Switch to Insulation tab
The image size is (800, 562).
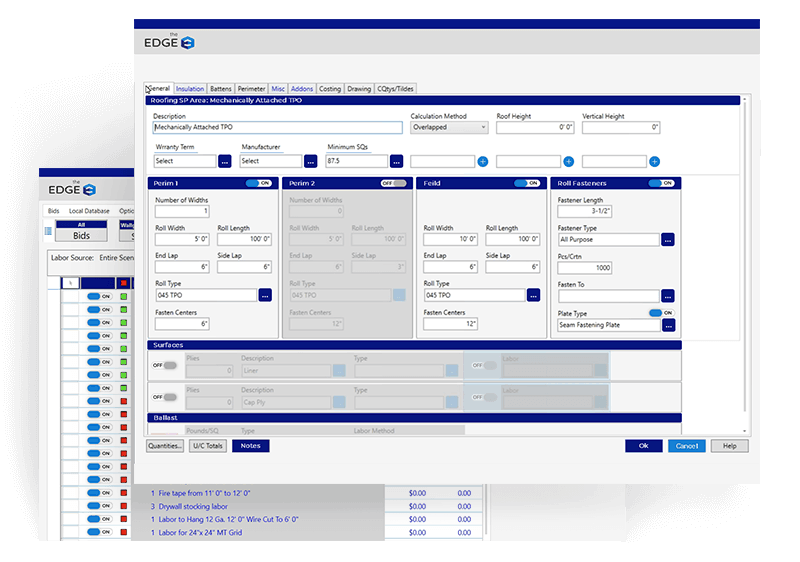click(x=190, y=89)
